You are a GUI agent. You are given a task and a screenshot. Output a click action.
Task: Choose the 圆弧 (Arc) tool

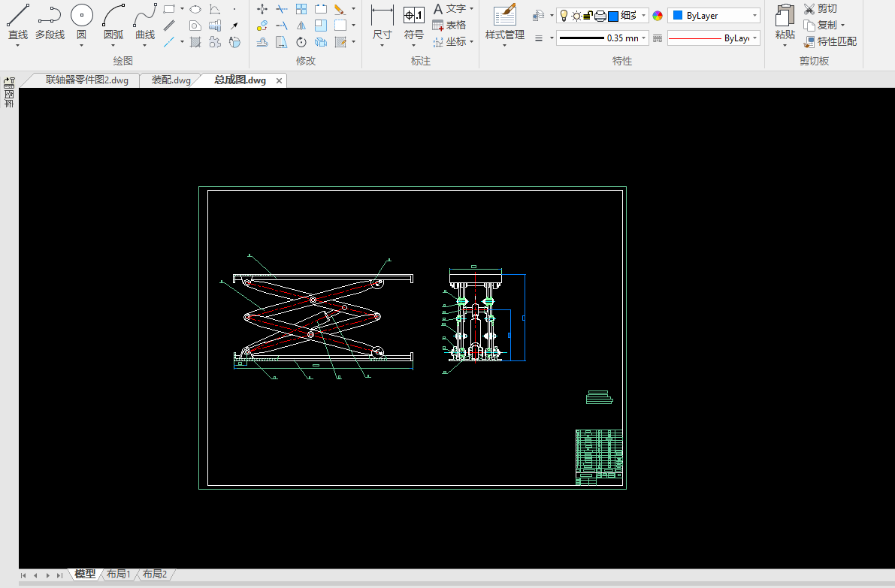[x=113, y=15]
